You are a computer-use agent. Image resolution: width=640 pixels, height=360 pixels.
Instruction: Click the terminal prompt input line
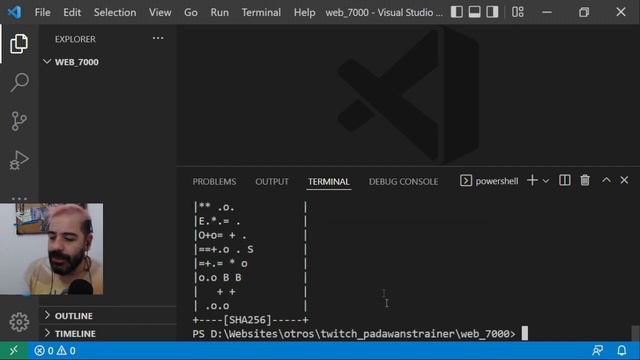[360, 333]
